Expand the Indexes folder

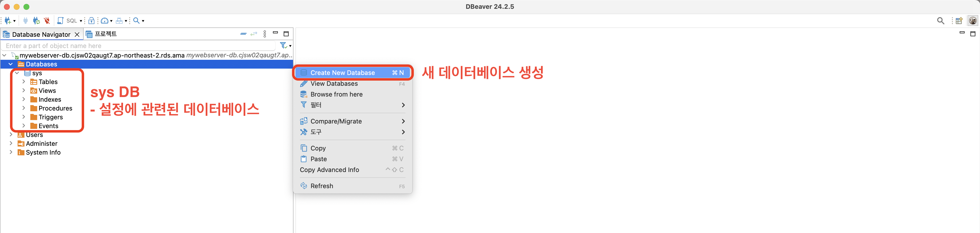click(x=23, y=99)
